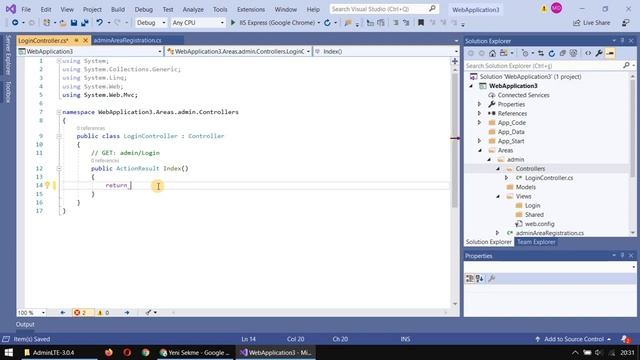Open the Analyze menu
Screen dimensions: 640x360
tap(193, 9)
